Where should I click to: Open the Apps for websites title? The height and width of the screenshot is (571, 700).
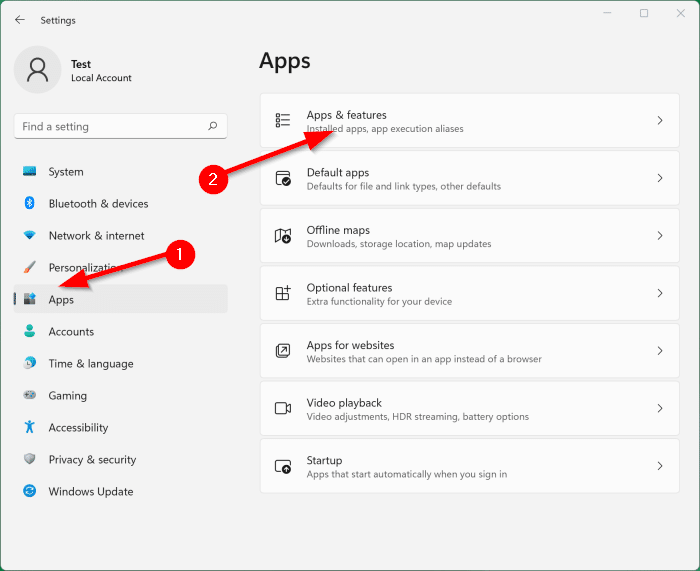350,345
